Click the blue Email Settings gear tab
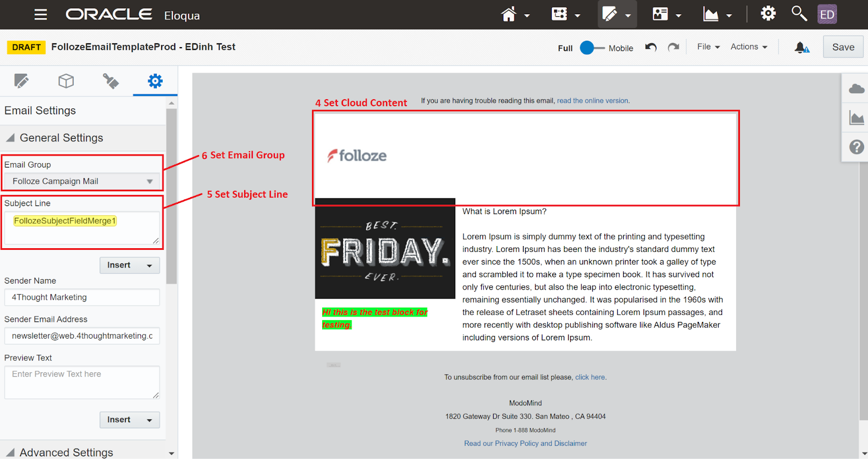Image resolution: width=868 pixels, height=459 pixels. click(155, 81)
